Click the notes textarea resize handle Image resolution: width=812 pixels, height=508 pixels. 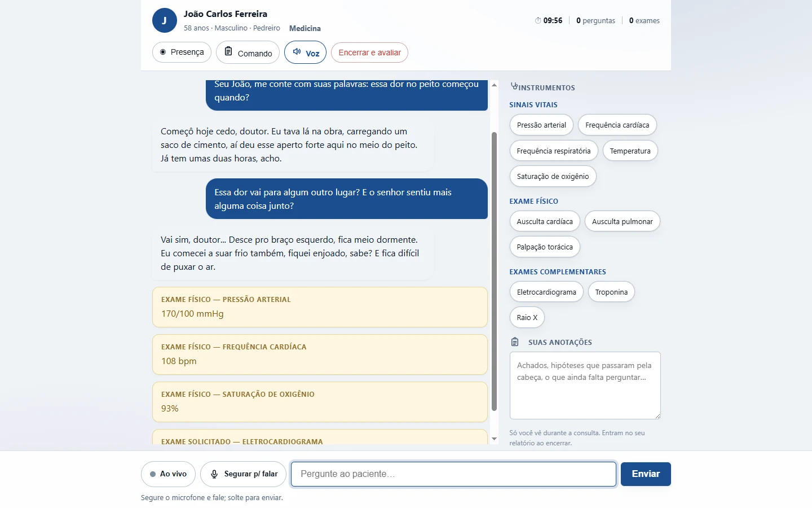(x=657, y=415)
